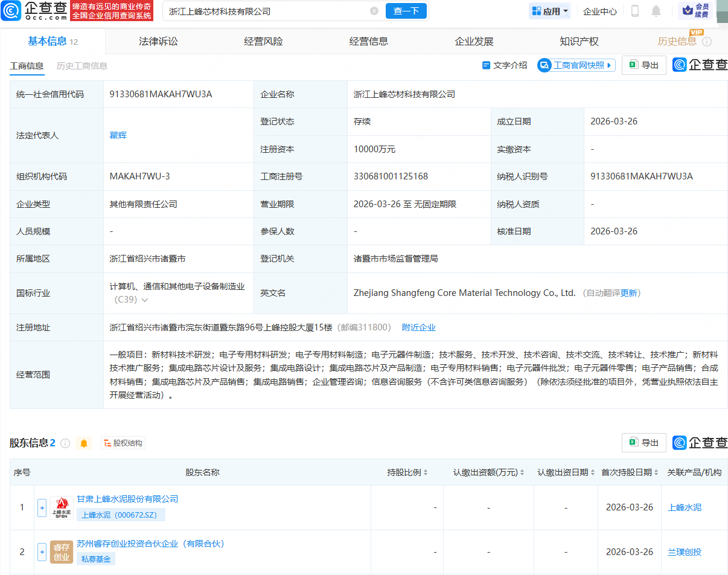Click the 上峰水泥 company logo thumbnail
Image resolution: width=728 pixels, height=575 pixels.
coord(61,507)
